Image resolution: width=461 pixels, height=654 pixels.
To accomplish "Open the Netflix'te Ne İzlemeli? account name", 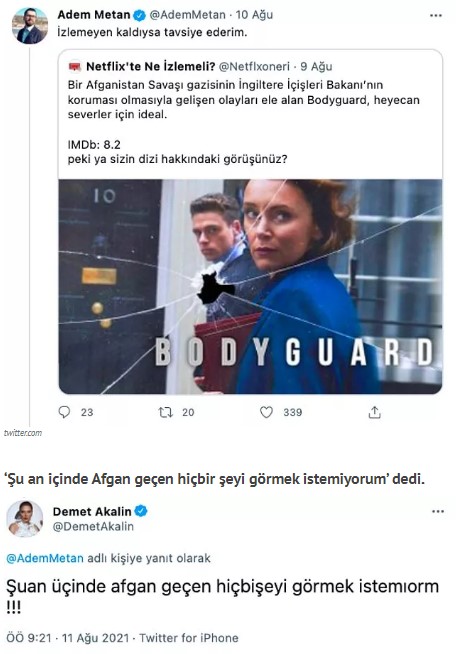I will (151, 66).
